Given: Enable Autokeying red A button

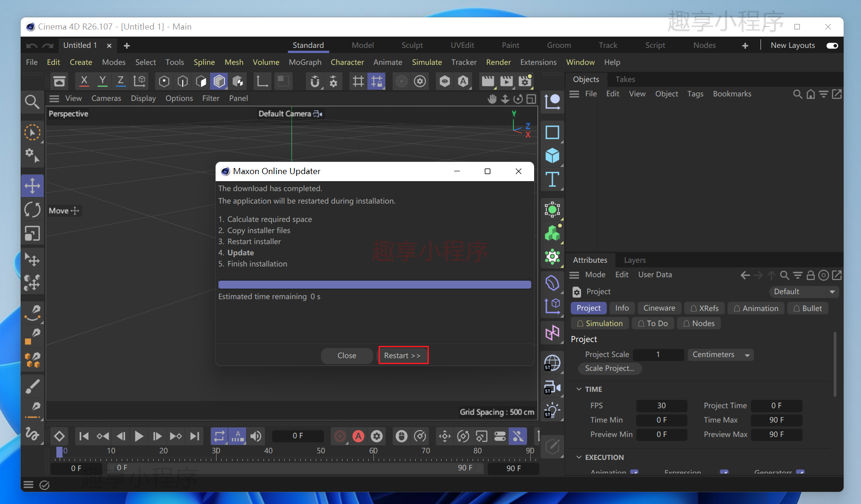Looking at the screenshot, I should coord(358,436).
